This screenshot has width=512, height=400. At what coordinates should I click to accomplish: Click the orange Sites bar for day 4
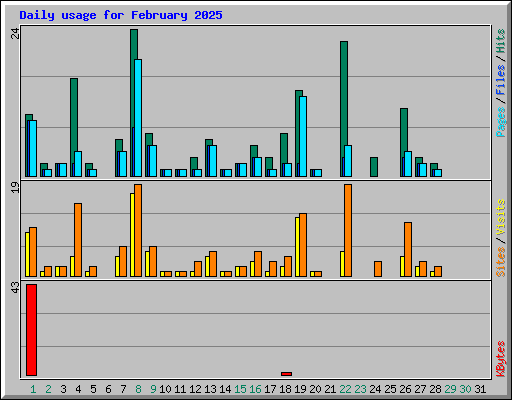(78, 240)
